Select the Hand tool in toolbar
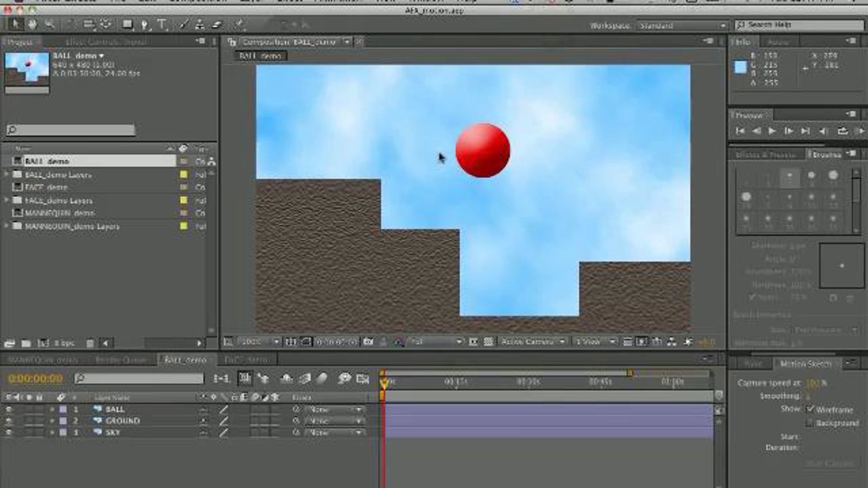 (33, 25)
